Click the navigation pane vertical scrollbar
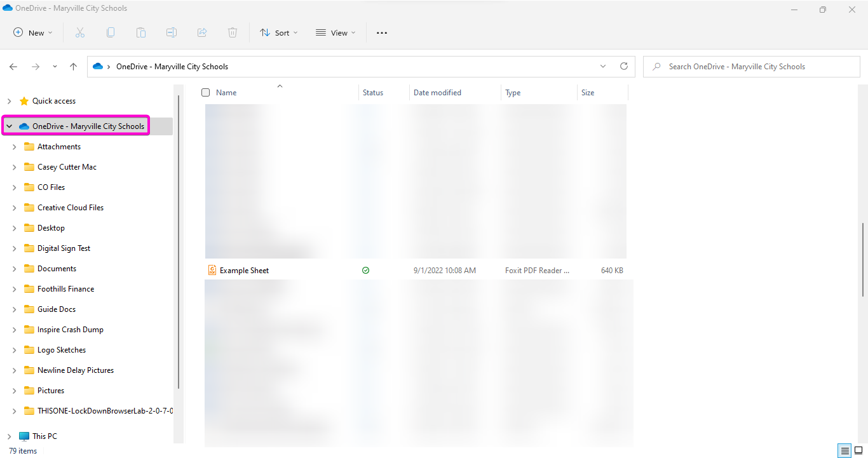 pos(179,241)
